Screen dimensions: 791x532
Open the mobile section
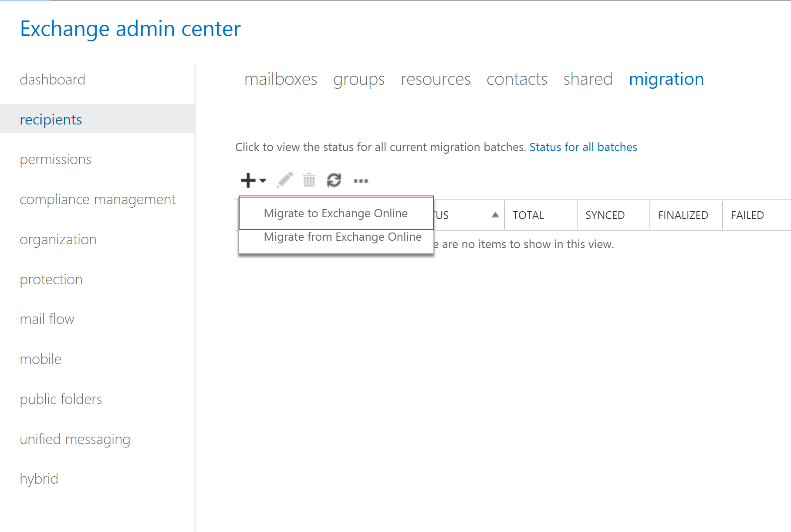pos(41,359)
